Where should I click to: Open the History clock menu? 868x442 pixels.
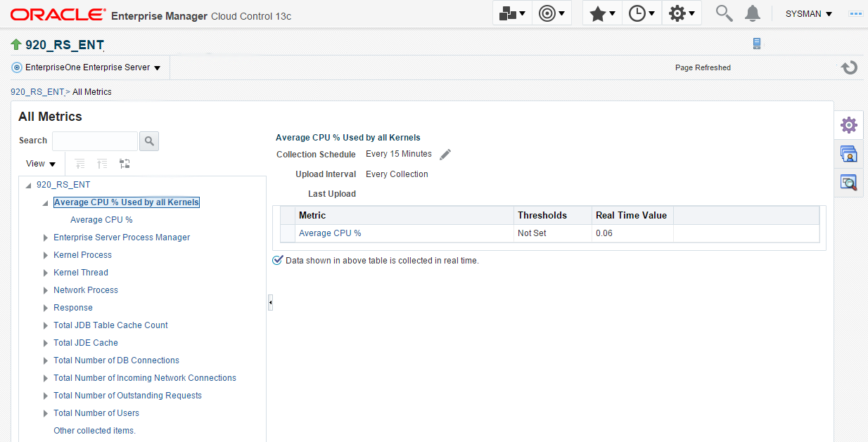click(x=642, y=13)
